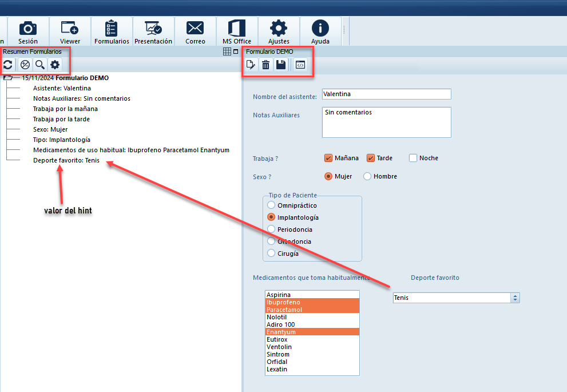Image resolution: width=567 pixels, height=392 pixels.
Task: Click the new/edit form document icon
Action: click(251, 65)
